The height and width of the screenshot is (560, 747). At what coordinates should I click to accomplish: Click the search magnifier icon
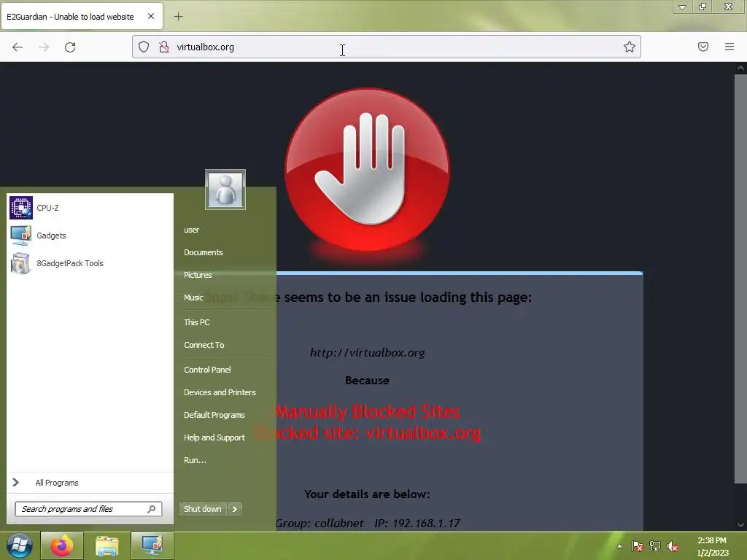[152, 509]
